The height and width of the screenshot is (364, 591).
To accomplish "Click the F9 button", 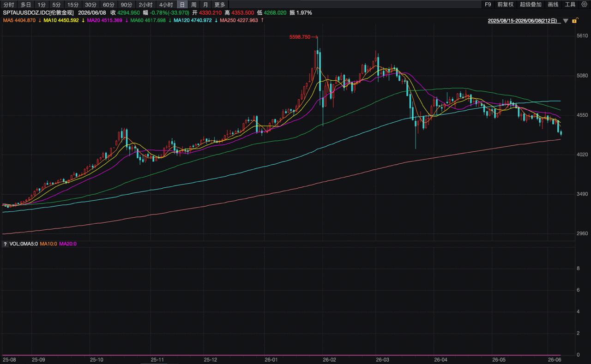I will [x=488, y=5].
